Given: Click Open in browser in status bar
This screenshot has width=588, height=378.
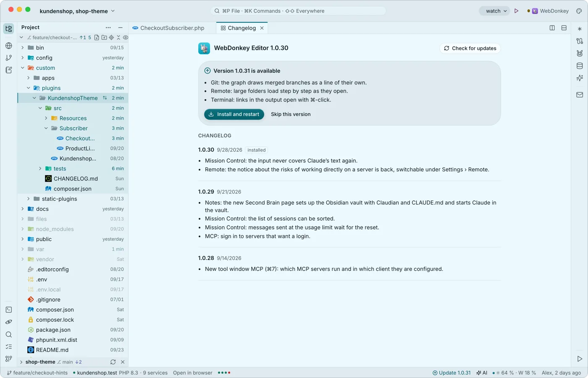Looking at the screenshot, I should tap(193, 373).
